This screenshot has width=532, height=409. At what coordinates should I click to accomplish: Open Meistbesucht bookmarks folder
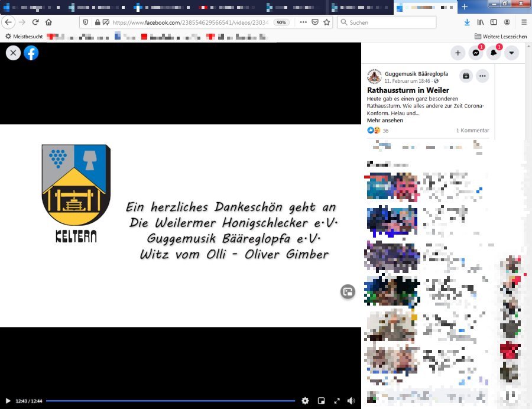(x=24, y=36)
